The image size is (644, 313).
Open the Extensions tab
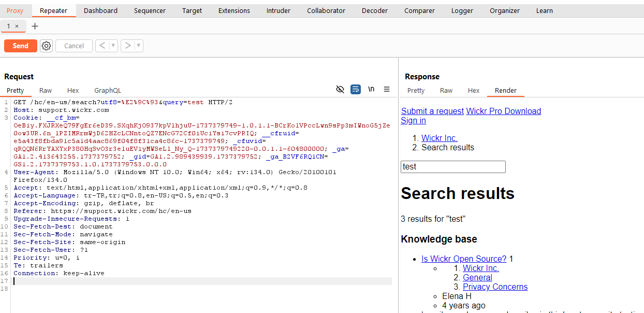coord(234,10)
